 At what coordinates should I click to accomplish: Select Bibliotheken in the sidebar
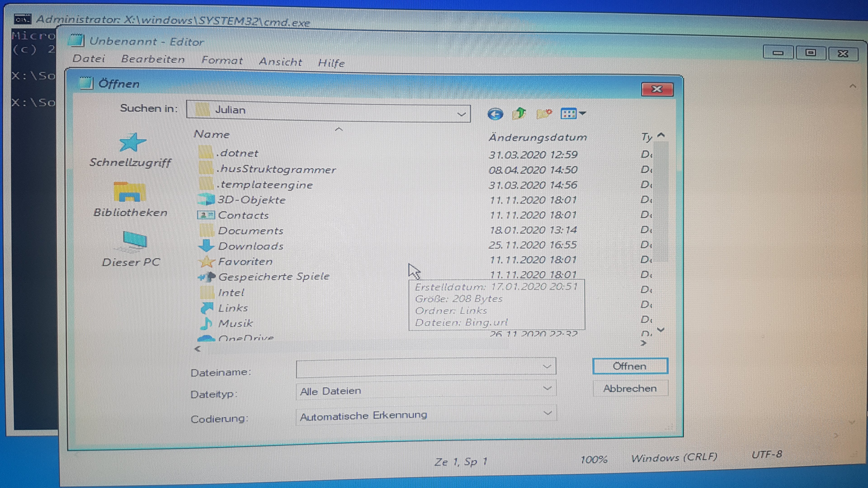tap(130, 199)
